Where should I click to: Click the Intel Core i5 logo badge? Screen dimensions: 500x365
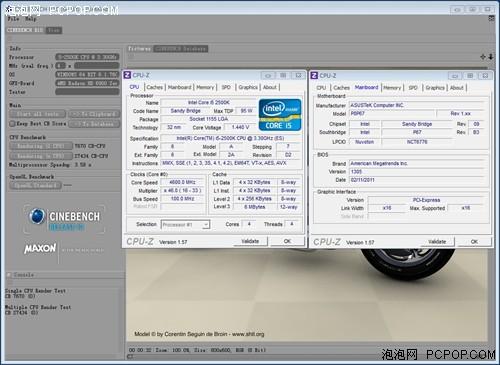pos(280,115)
